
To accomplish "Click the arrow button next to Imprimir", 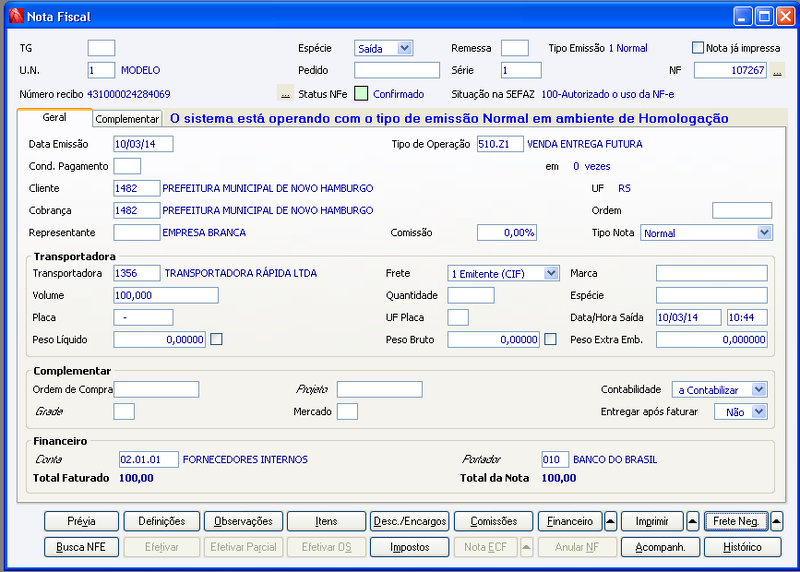I will coord(692,521).
